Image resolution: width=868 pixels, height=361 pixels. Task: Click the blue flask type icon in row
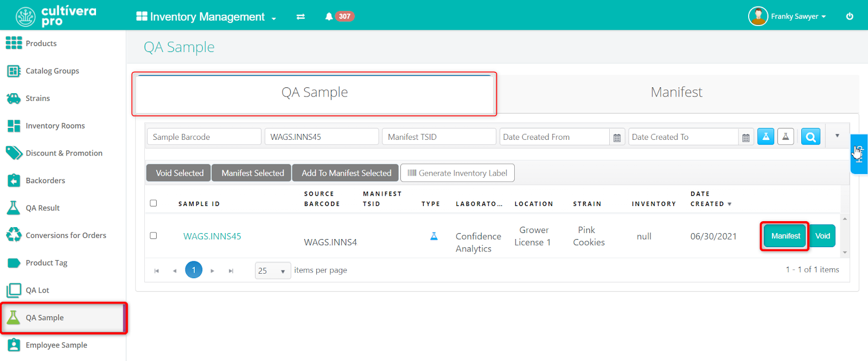[x=434, y=236]
